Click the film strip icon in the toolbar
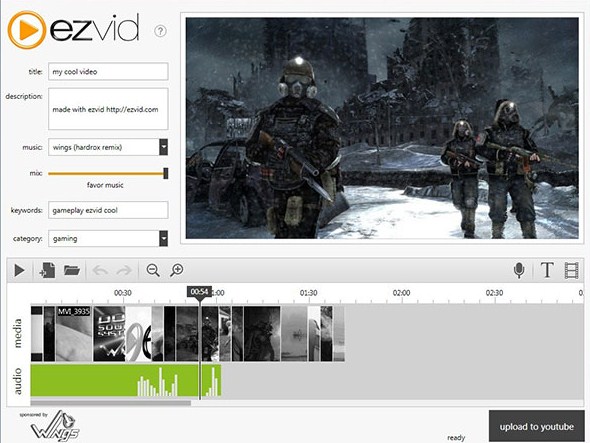The height and width of the screenshot is (443, 590). click(x=571, y=270)
